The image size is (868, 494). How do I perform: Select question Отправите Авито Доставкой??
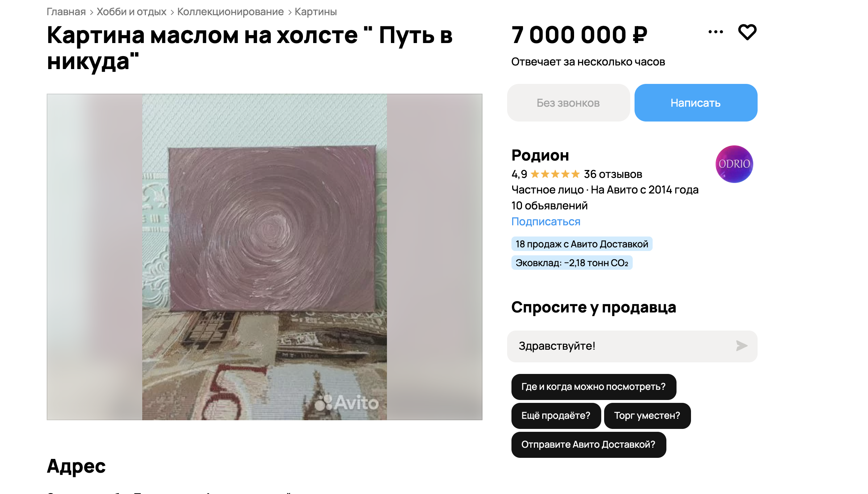point(588,444)
